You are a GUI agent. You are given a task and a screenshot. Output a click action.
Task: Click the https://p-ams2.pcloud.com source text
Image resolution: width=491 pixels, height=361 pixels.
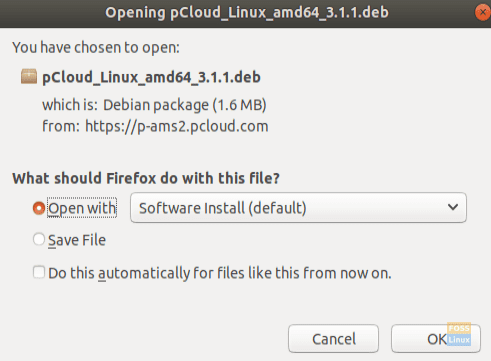pos(177,126)
